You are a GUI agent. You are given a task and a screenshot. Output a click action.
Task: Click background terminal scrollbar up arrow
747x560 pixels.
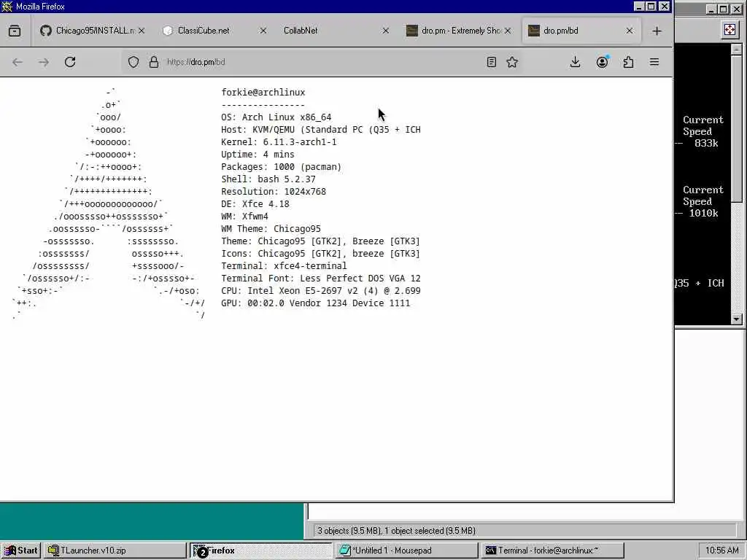click(737, 49)
